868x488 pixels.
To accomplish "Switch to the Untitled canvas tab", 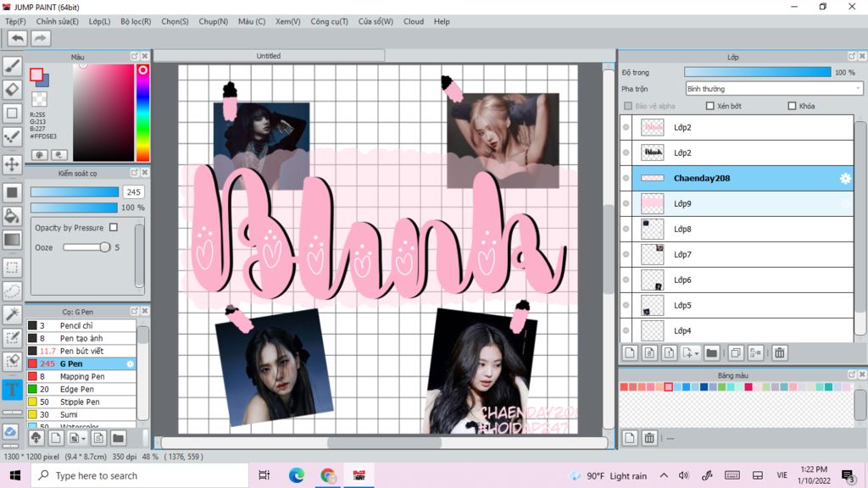I will click(x=269, y=56).
